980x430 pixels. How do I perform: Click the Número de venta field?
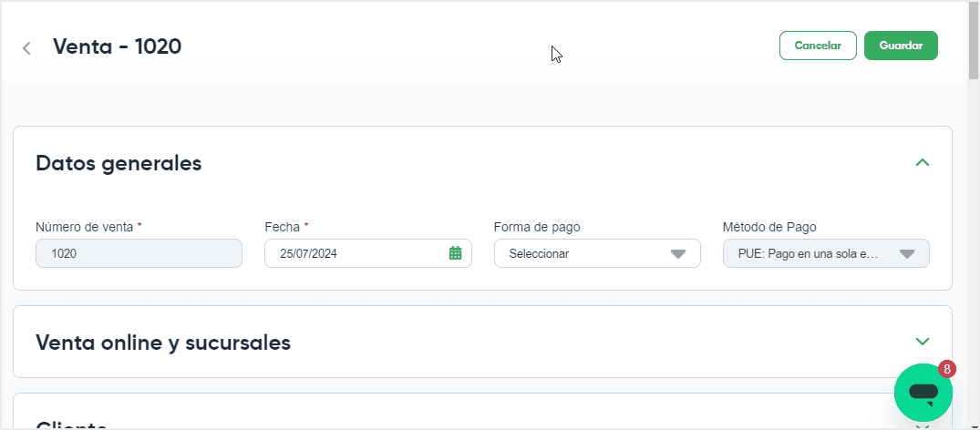coord(139,254)
